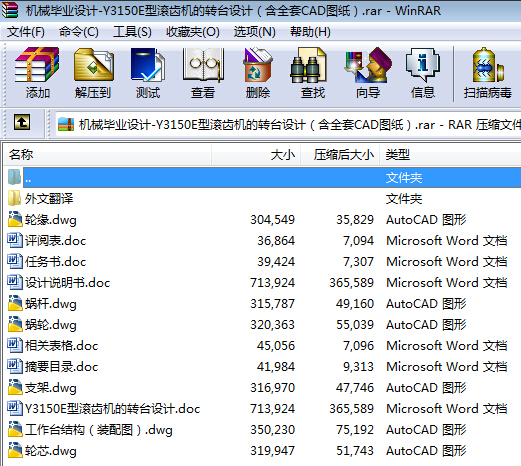Click the 评阅表.doc Word file icon
The image size is (521, 466).
(14, 240)
